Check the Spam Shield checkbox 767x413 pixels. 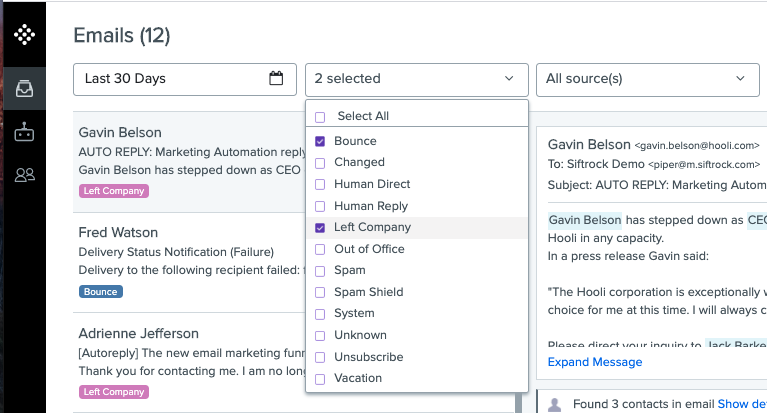coord(320,293)
